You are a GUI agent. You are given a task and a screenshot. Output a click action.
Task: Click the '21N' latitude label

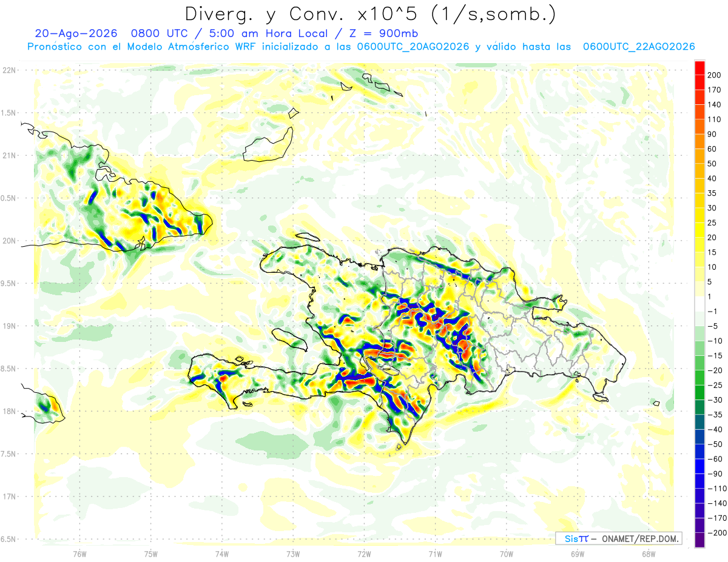pyautogui.click(x=8, y=155)
